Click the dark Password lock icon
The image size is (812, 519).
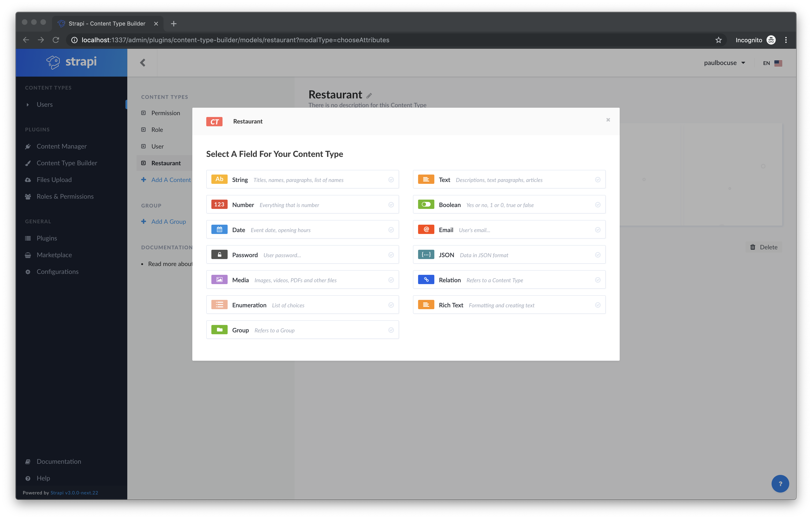tap(219, 254)
